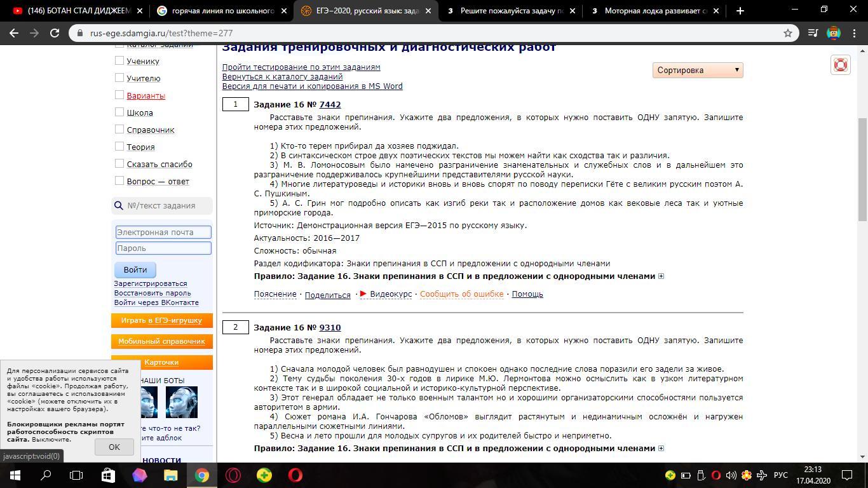Open the Chrome profile avatar

834,33
